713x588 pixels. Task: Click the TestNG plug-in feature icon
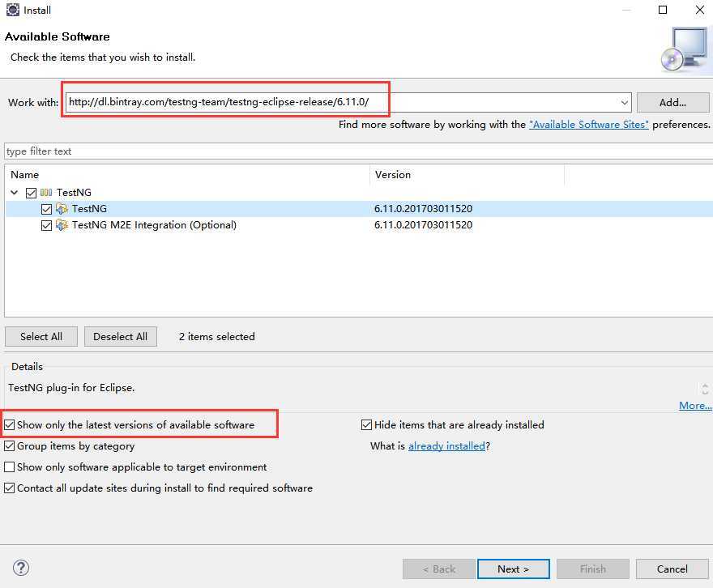coord(62,209)
